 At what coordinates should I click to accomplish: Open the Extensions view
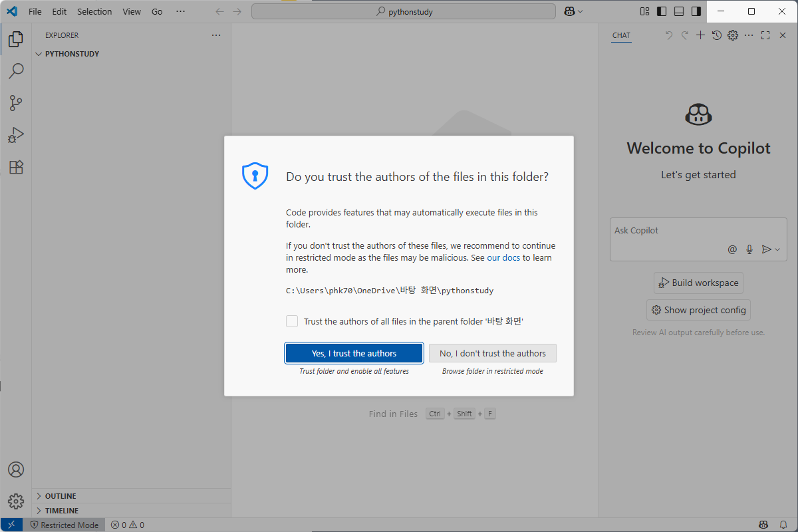point(16,167)
